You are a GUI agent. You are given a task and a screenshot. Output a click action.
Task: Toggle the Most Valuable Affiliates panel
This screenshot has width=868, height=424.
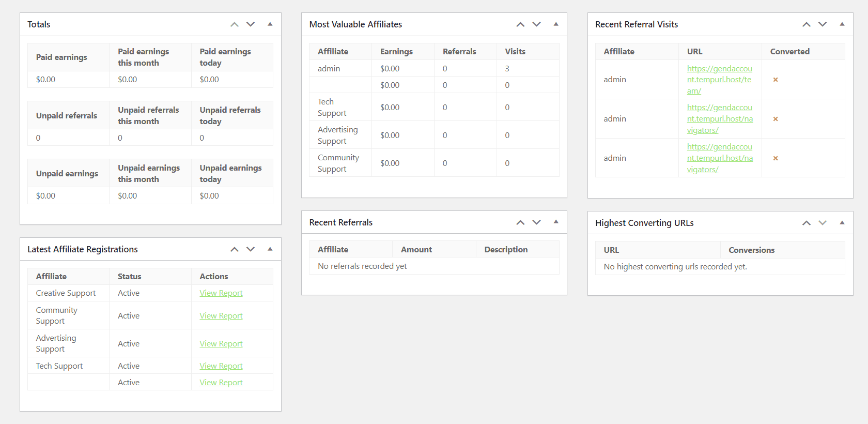tap(556, 24)
